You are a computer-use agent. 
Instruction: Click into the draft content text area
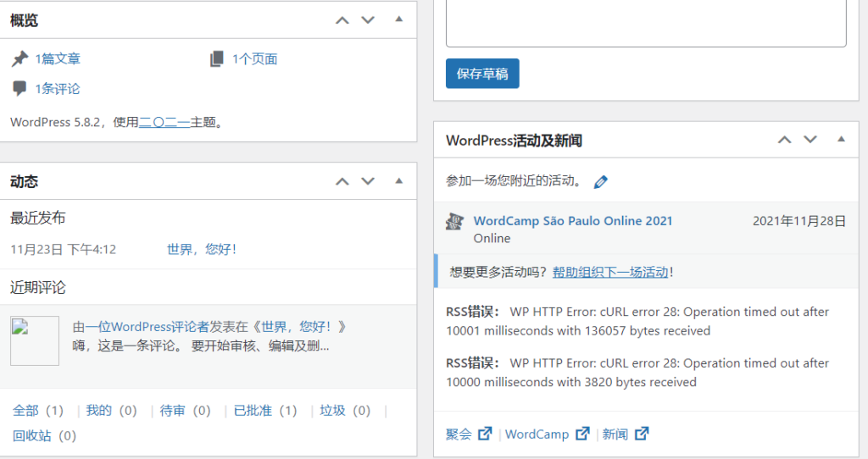tap(646, 23)
